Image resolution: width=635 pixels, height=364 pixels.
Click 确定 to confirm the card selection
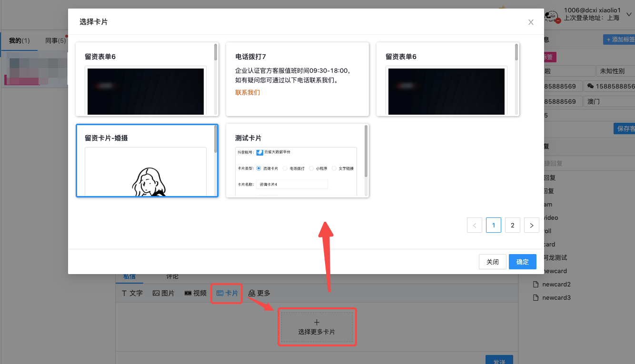pyautogui.click(x=522, y=261)
